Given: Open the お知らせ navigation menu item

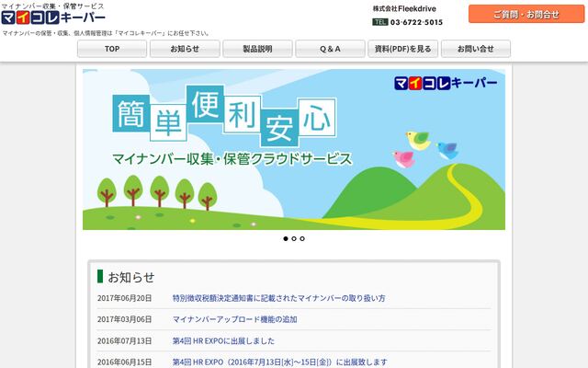Looking at the screenshot, I should coord(185,49).
